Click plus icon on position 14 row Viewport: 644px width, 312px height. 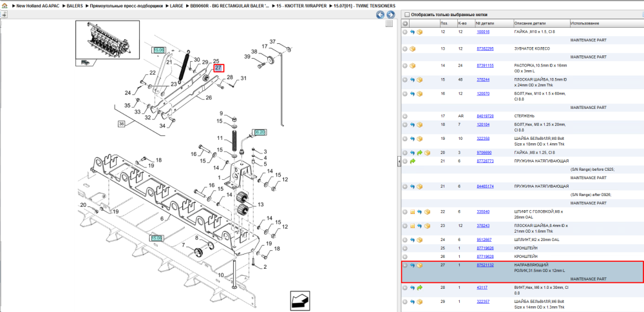coord(405,66)
